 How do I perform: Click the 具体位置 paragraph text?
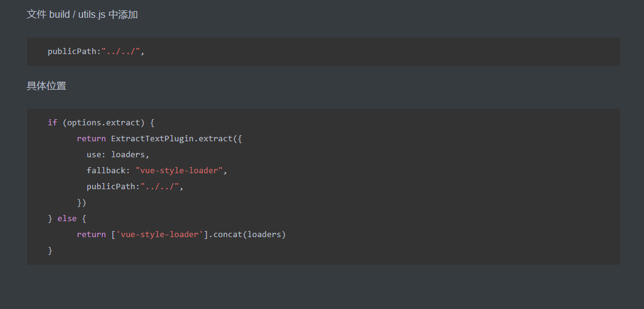[46, 86]
